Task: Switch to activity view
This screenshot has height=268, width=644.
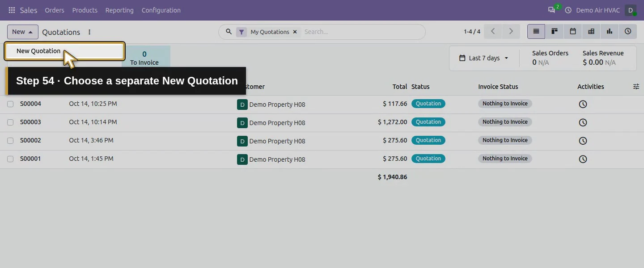Action: (x=628, y=32)
